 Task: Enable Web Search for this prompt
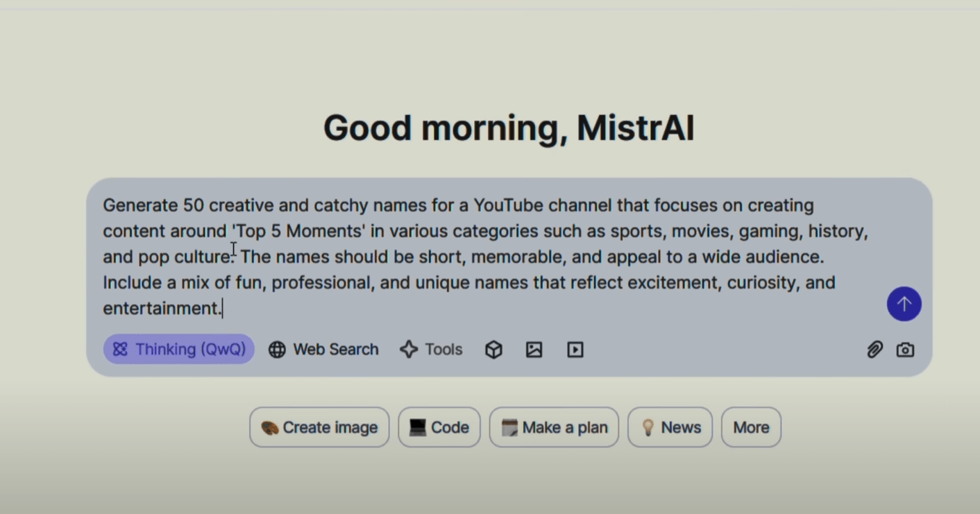tap(323, 350)
